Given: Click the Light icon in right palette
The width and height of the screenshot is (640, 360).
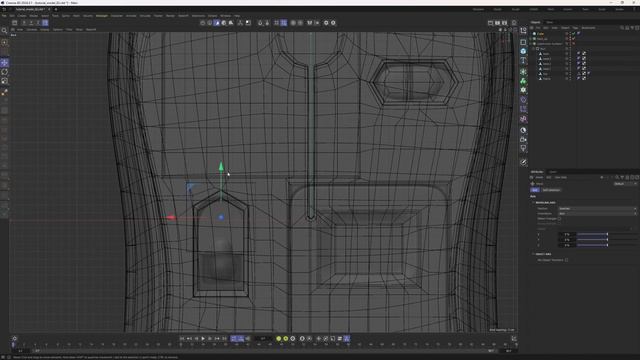Looking at the screenshot, I should pos(523,149).
